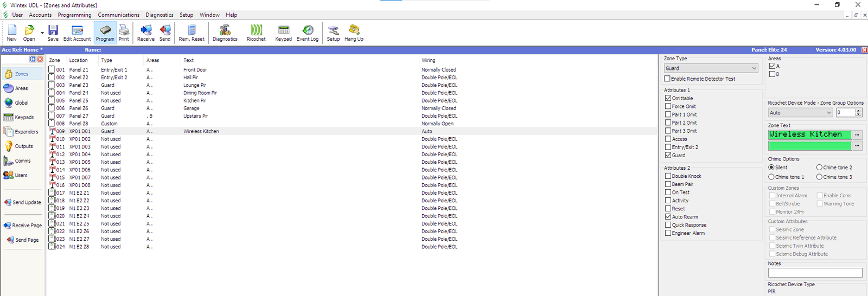Check area B checkbox
868x296 pixels.
coord(773,74)
